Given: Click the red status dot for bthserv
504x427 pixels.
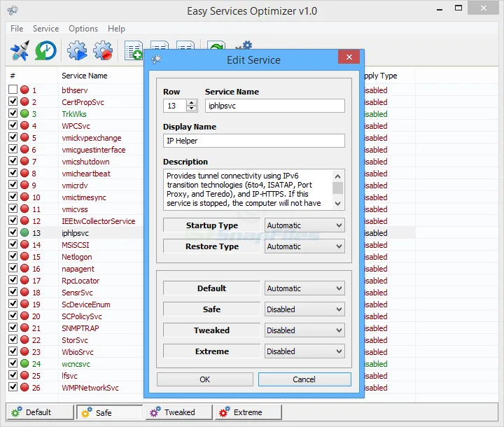Looking at the screenshot, I should click(24, 90).
